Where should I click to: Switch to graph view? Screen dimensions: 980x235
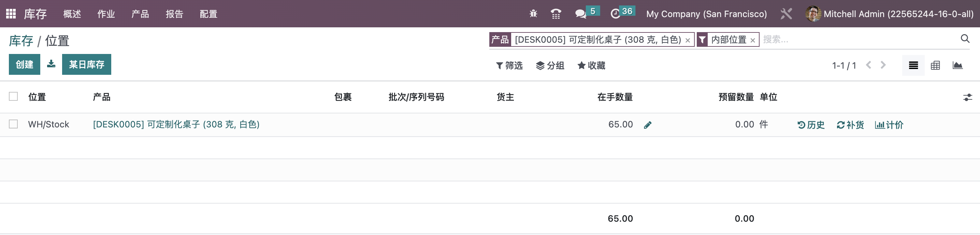[x=957, y=66]
